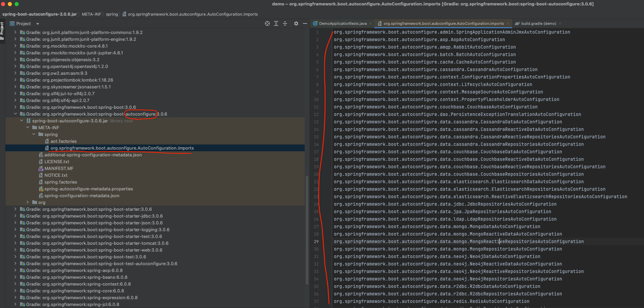
Task: Select Gradle: spring-boot-starter-web:3.0.6 row
Action: tap(94, 250)
